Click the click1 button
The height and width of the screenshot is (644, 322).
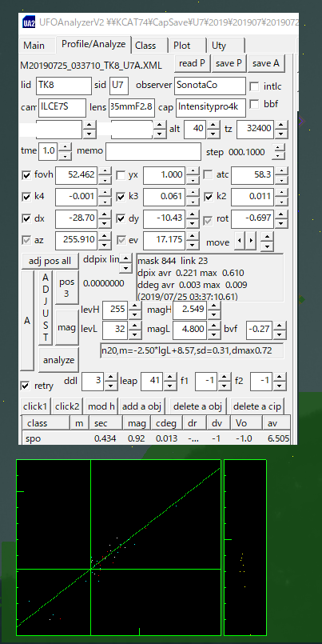36,406
